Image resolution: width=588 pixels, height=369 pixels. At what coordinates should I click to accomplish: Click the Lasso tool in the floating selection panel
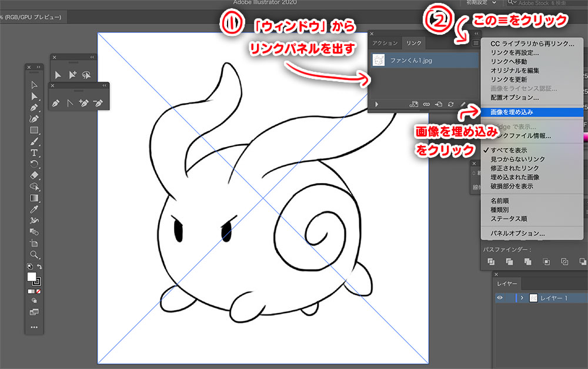(x=86, y=75)
